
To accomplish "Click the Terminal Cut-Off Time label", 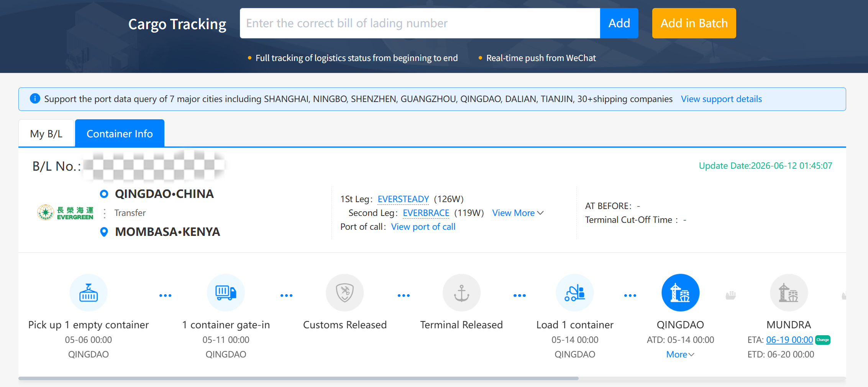I will pyautogui.click(x=628, y=220).
